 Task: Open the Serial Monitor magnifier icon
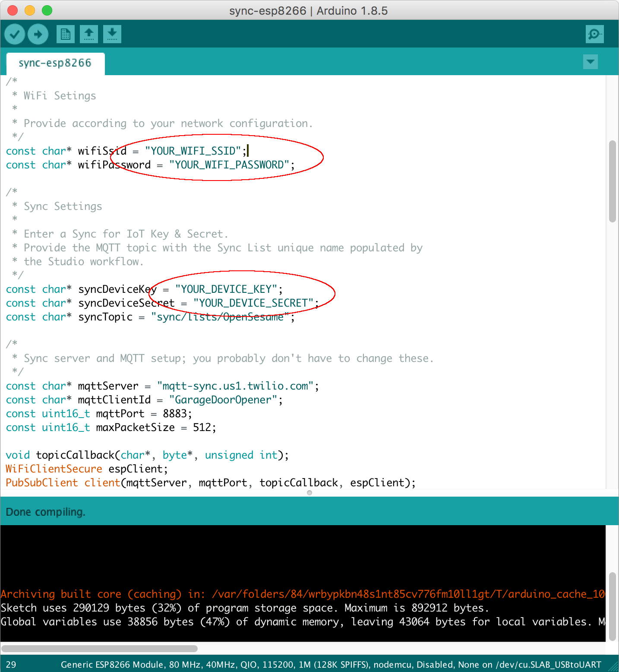594,34
